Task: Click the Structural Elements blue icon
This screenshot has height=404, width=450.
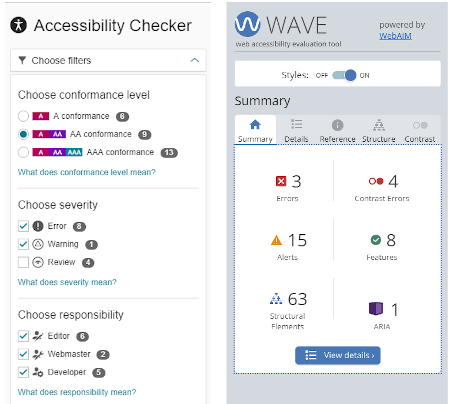Action: (276, 299)
